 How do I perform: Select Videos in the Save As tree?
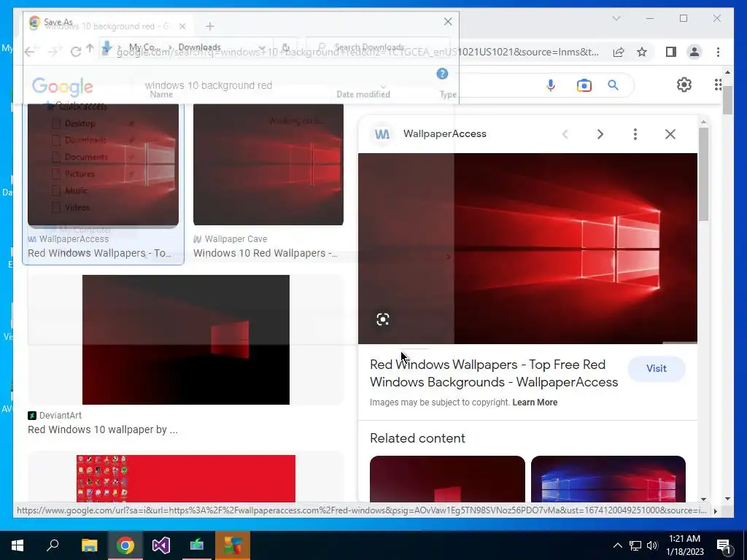point(77,207)
